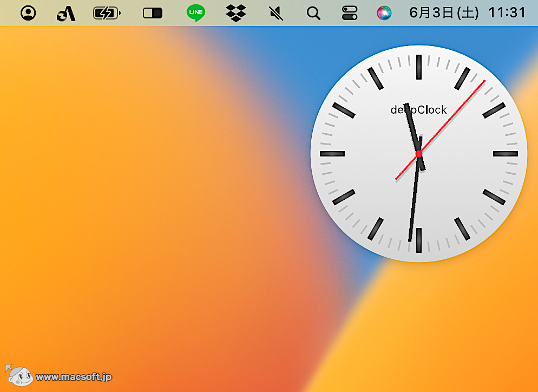Visit the www.macsoft.jp link
Viewport: 538px width, 392px height.
coord(74,377)
